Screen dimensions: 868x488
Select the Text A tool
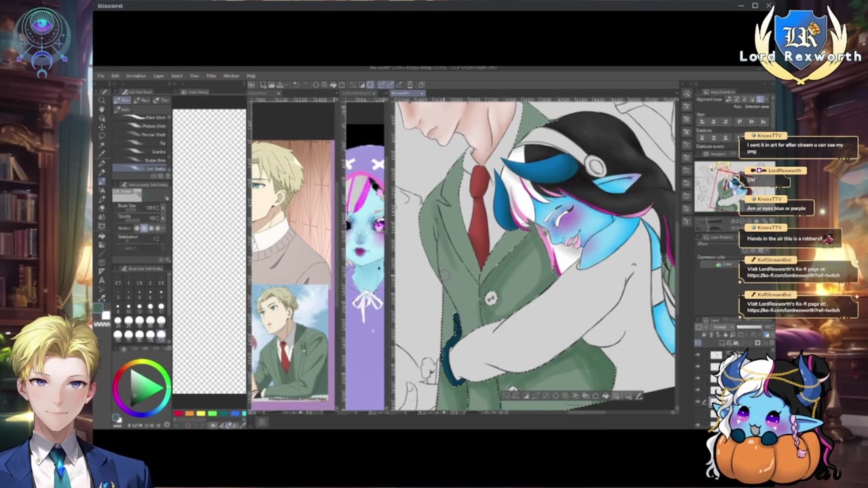tap(102, 280)
